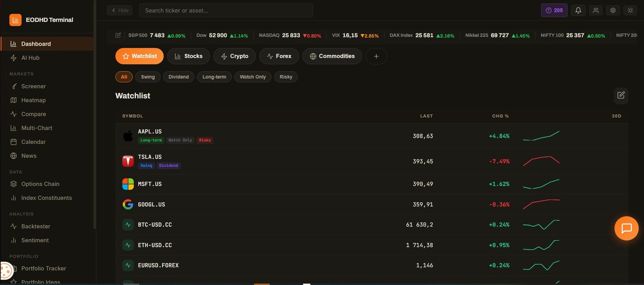Toggle the light/dark theme sun icon
Viewport: 644px width, 285px height.
pos(630,10)
